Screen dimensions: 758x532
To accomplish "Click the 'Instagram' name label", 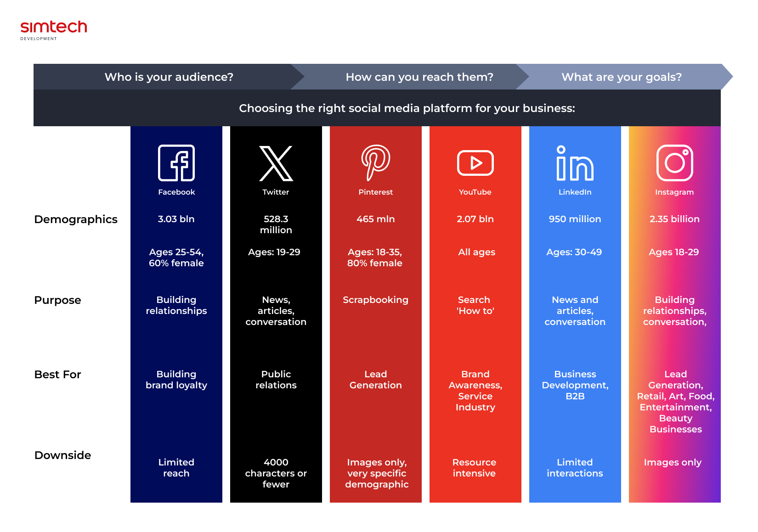I will [675, 192].
